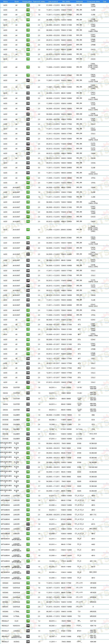This screenshot has height=644, width=109.
Task: Click the Marka column header
Action: click(5, 2)
